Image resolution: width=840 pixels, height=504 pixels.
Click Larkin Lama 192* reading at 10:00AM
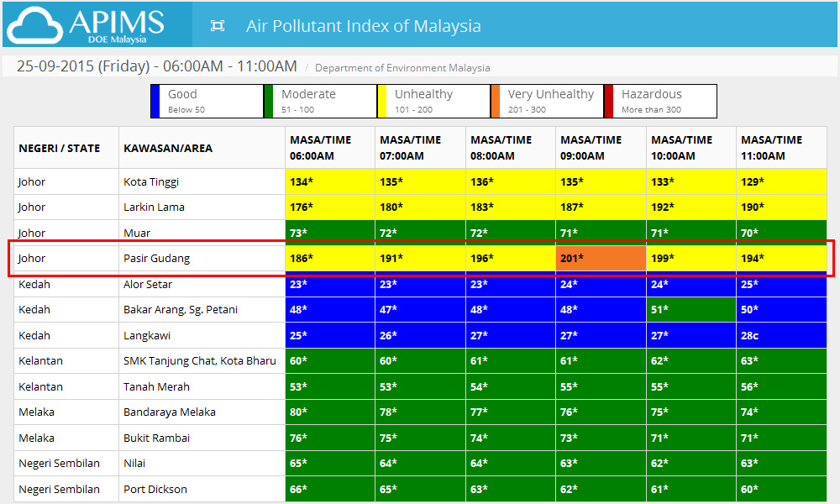(x=691, y=207)
